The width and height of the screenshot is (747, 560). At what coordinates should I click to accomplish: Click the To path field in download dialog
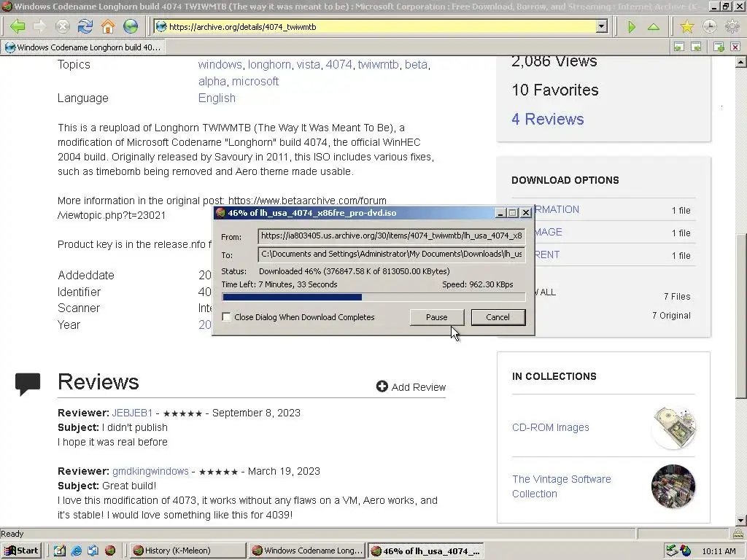click(392, 254)
